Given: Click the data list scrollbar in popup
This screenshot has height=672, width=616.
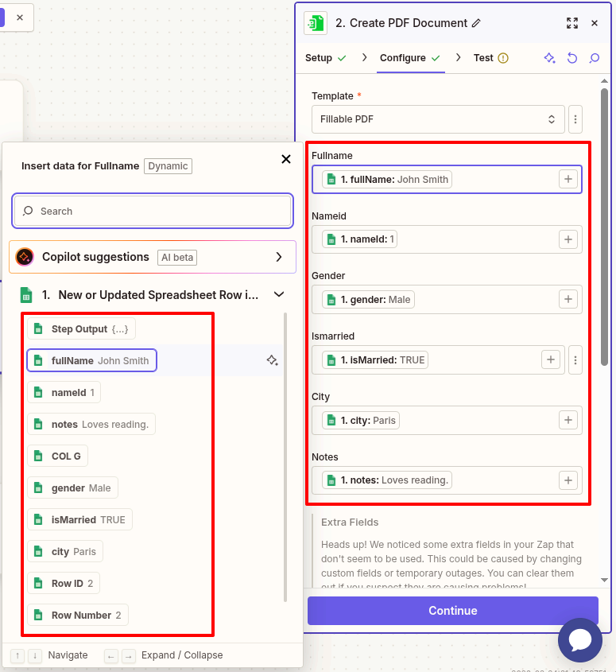Looking at the screenshot, I should pos(285,457).
